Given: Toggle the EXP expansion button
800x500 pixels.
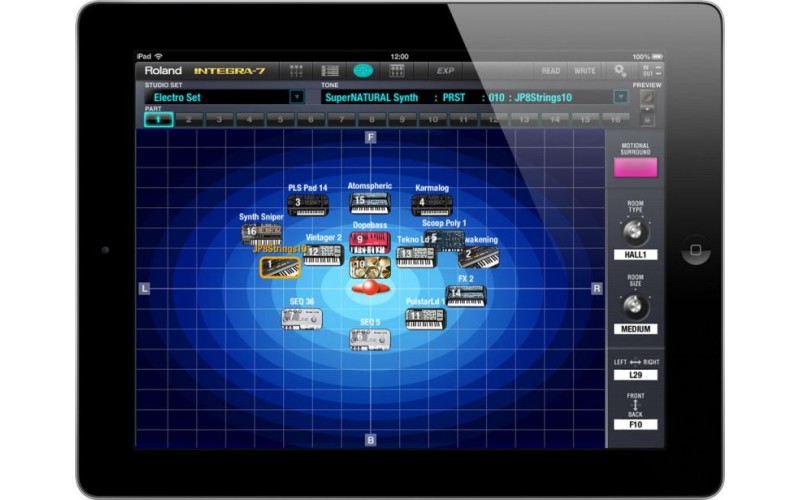Looking at the screenshot, I should pos(445,71).
